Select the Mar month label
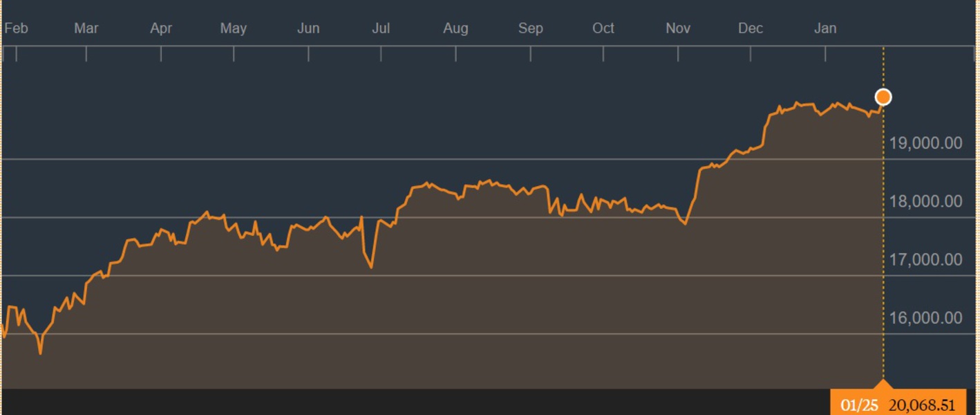Screen dimensions: 980x415 point(86,28)
